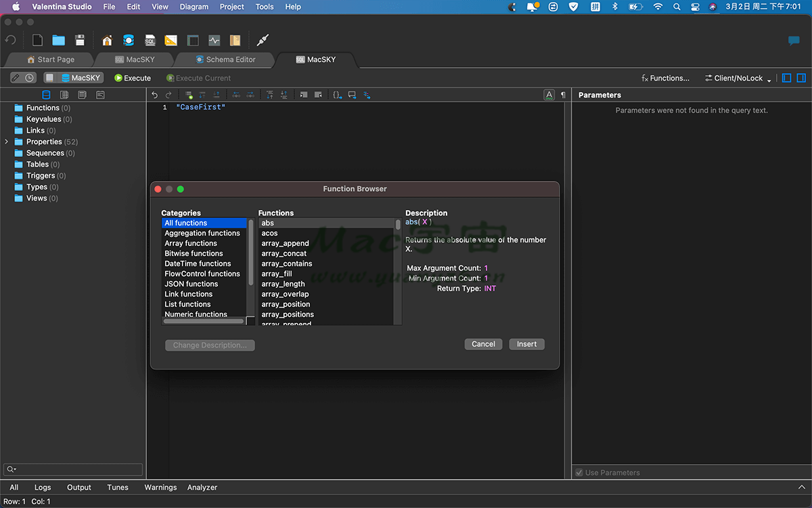
Task: Click the Undo icon in SQL toolbar
Action: (154, 94)
